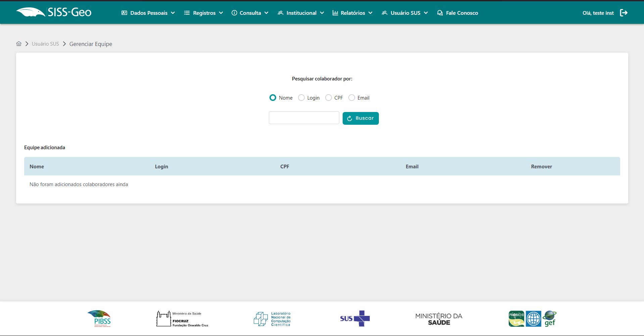Go to home via breadcrumb house icon
Screen dimensions: 644x336
click(19, 44)
